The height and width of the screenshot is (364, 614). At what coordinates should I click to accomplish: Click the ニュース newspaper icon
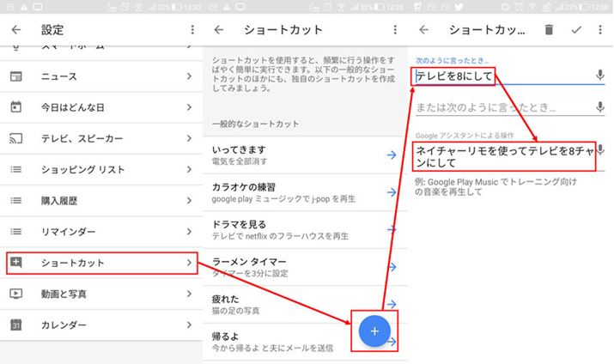click(x=16, y=76)
